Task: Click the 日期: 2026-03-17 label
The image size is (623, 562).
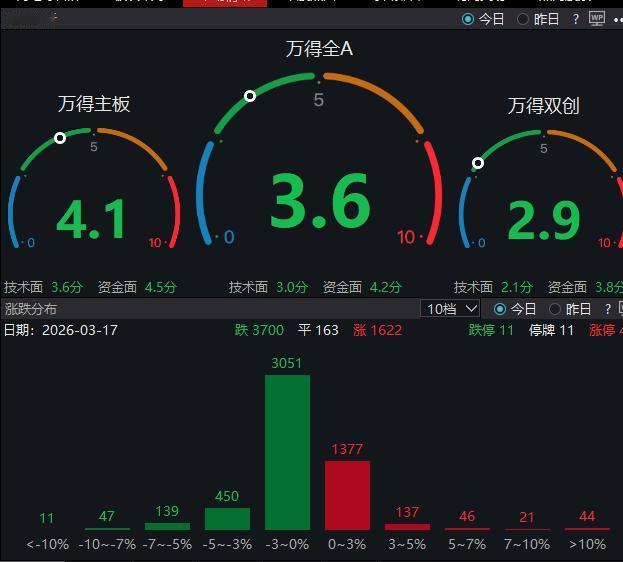Action: click(x=61, y=330)
